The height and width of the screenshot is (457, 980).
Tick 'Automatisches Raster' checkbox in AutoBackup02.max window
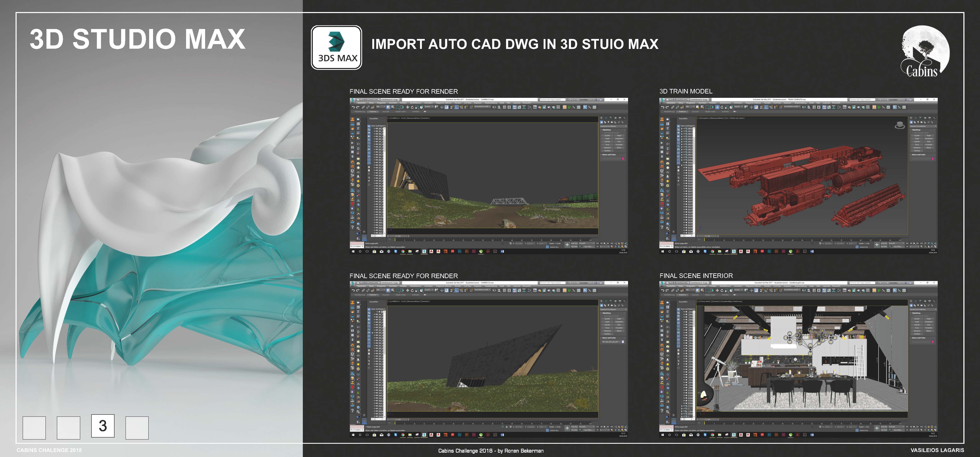click(913, 316)
